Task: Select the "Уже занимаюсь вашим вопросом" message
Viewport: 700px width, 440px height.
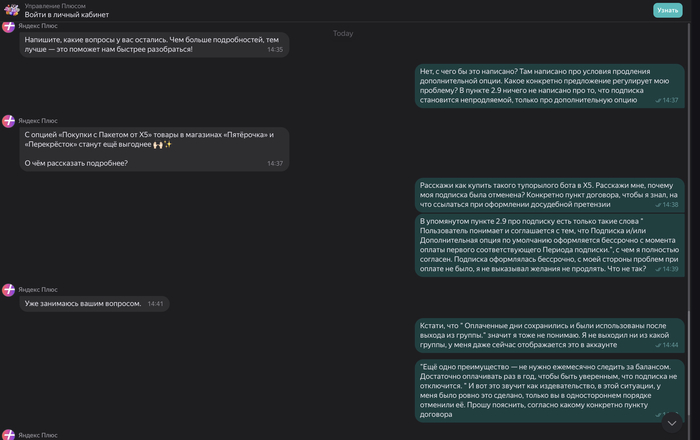Action: point(94,303)
